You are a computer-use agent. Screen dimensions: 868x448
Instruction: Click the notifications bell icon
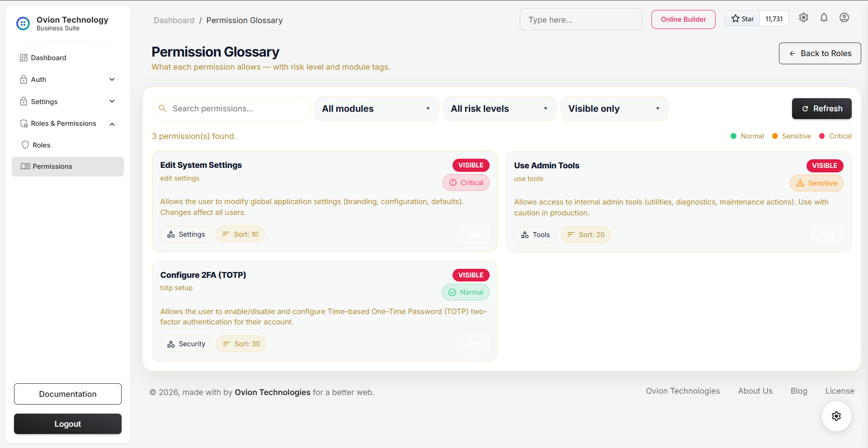pos(824,18)
